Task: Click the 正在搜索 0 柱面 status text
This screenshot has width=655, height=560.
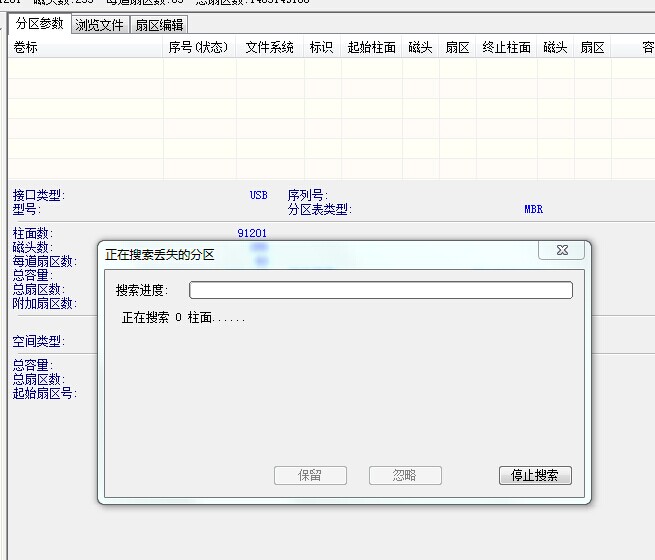Action: pyautogui.click(x=183, y=318)
